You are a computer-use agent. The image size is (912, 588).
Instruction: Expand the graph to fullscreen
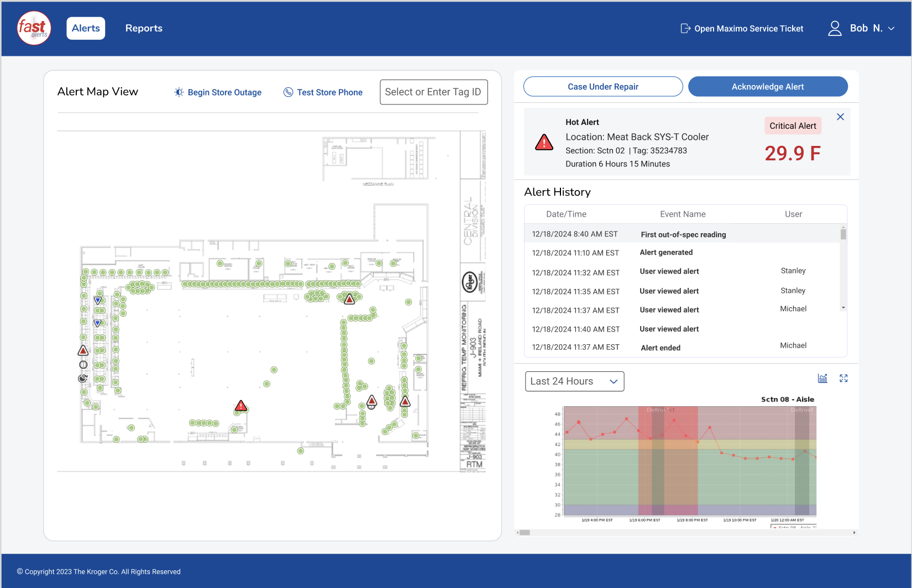(843, 379)
